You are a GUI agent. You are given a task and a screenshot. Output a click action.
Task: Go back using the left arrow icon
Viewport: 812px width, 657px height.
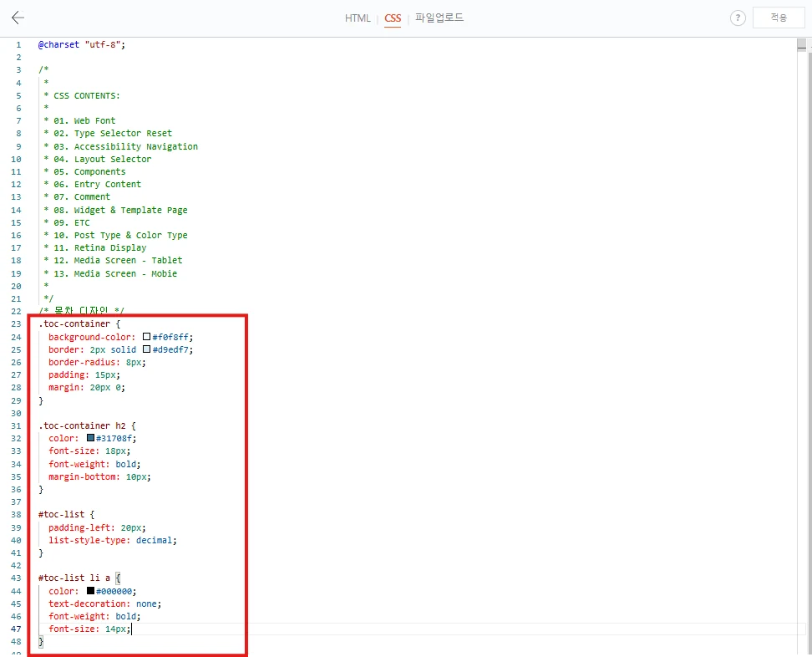tap(18, 18)
